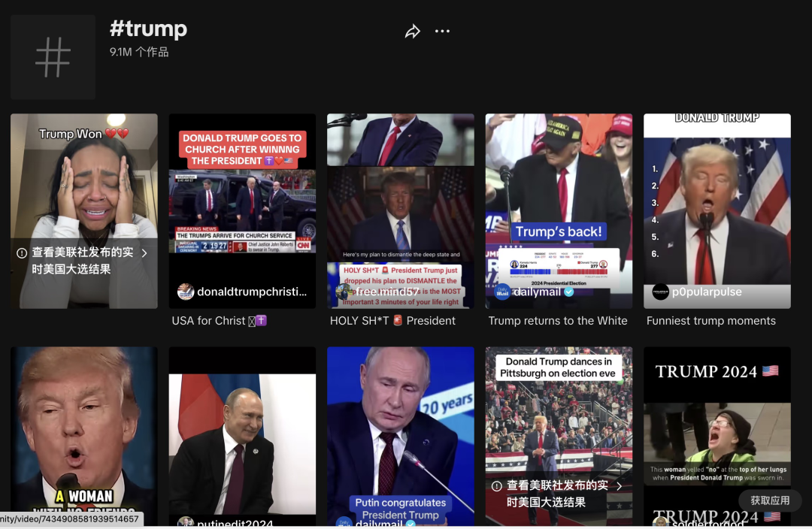Expand the AP election results banner on Trump Won video
This screenshot has height=529, width=812.
tap(144, 253)
